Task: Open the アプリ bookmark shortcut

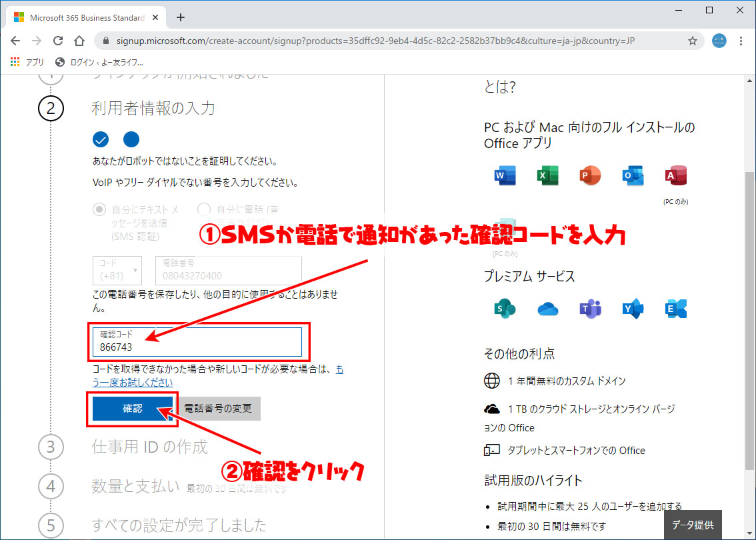Action: coord(27,62)
